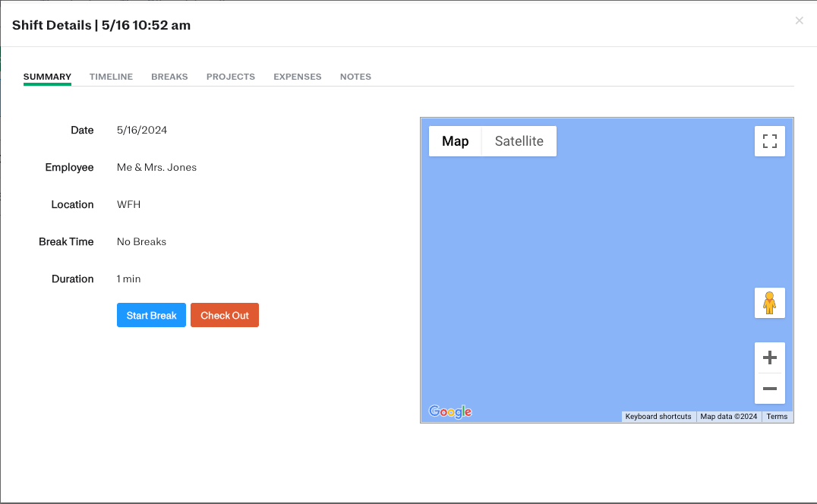
Task: Go to the Breaks tab
Action: coord(169,77)
